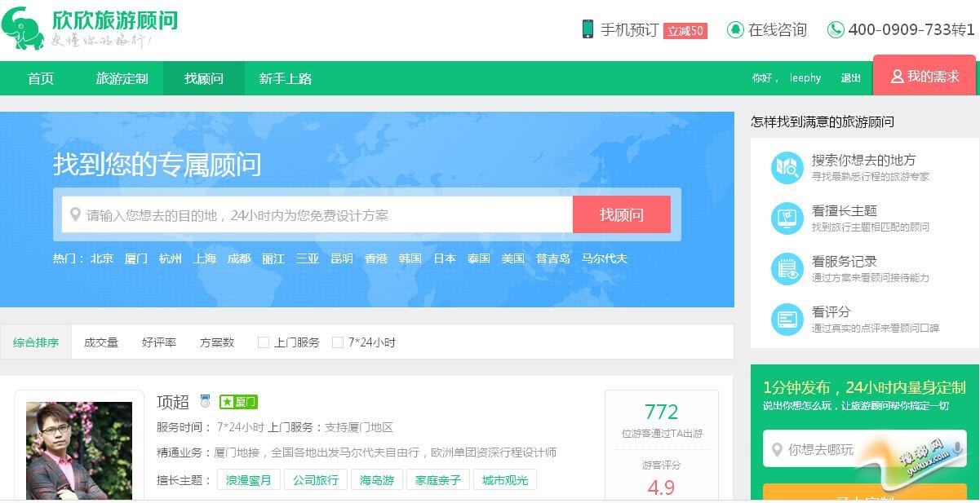Viewport: 980px width, 503px height.
Task: Click the telephone hotline icon
Action: point(836,29)
